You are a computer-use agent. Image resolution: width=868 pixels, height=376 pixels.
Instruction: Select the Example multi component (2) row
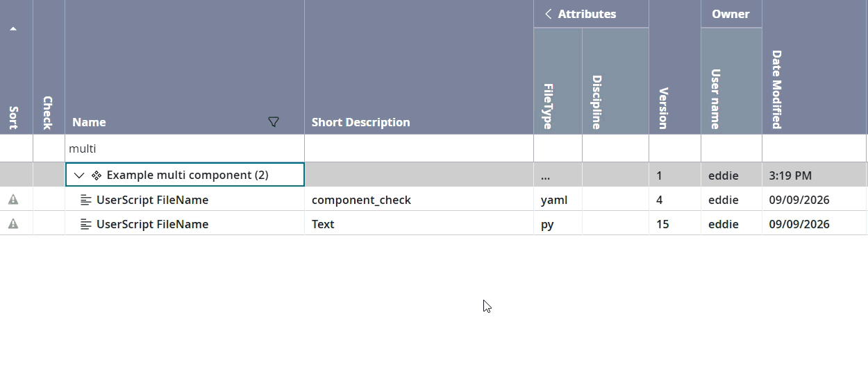pyautogui.click(x=433, y=176)
